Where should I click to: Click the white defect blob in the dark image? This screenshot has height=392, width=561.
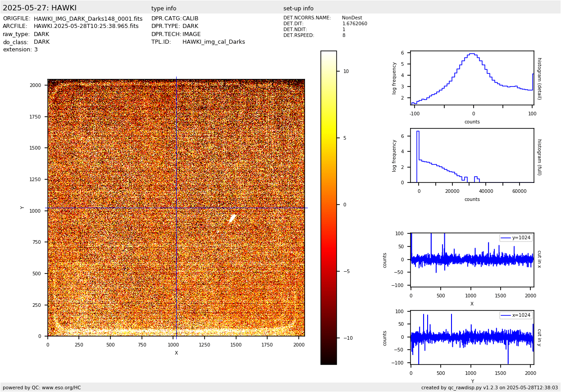233,219
